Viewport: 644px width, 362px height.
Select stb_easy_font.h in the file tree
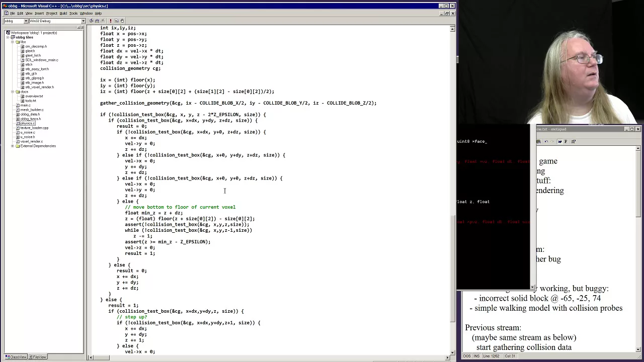tap(37, 69)
